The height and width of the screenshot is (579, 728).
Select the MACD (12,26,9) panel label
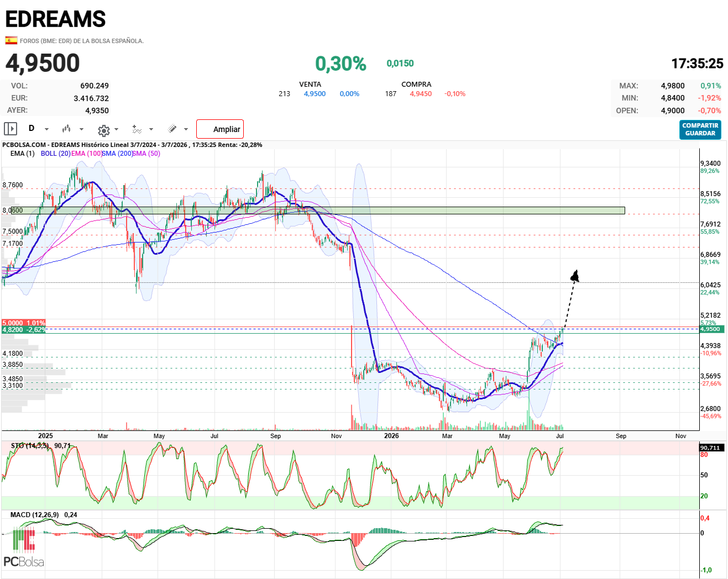click(34, 514)
